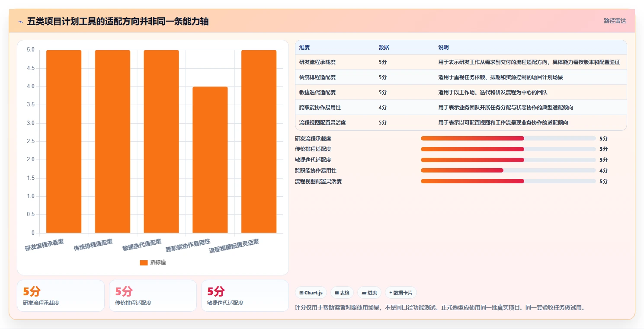
Task: Click the y-axis tick 4.0
Action: click(31, 86)
